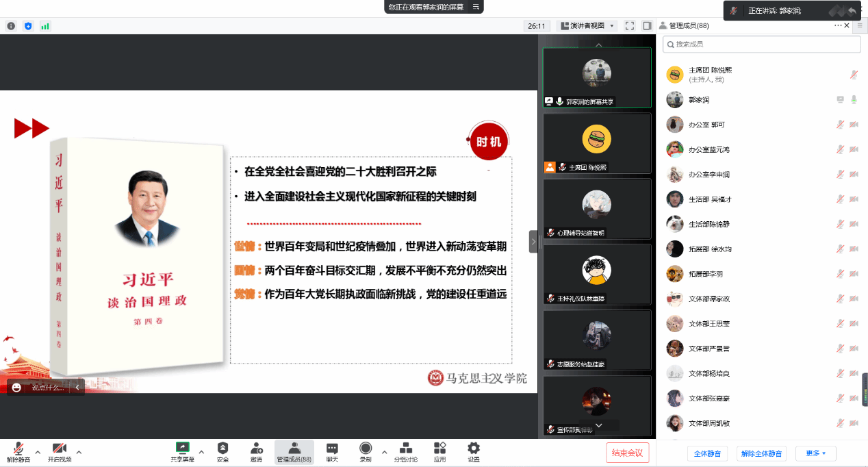The width and height of the screenshot is (868, 467).
Task: Open 设置 settings gear
Action: click(x=474, y=448)
